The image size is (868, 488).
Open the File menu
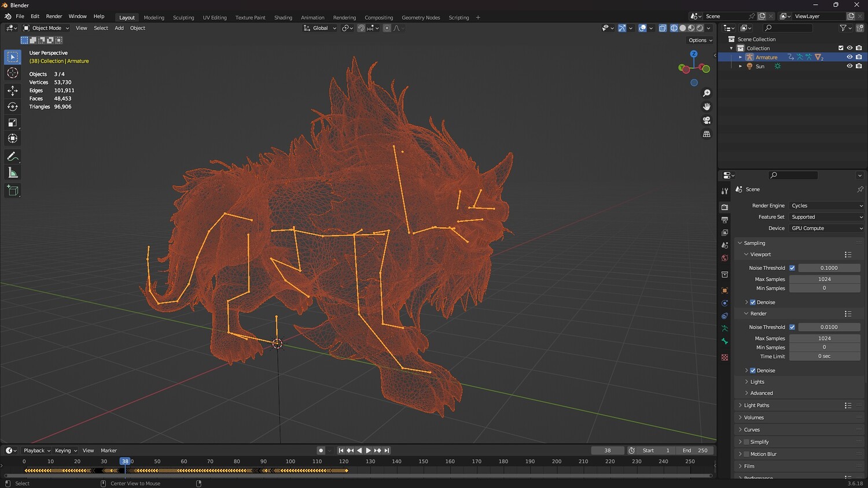point(20,16)
